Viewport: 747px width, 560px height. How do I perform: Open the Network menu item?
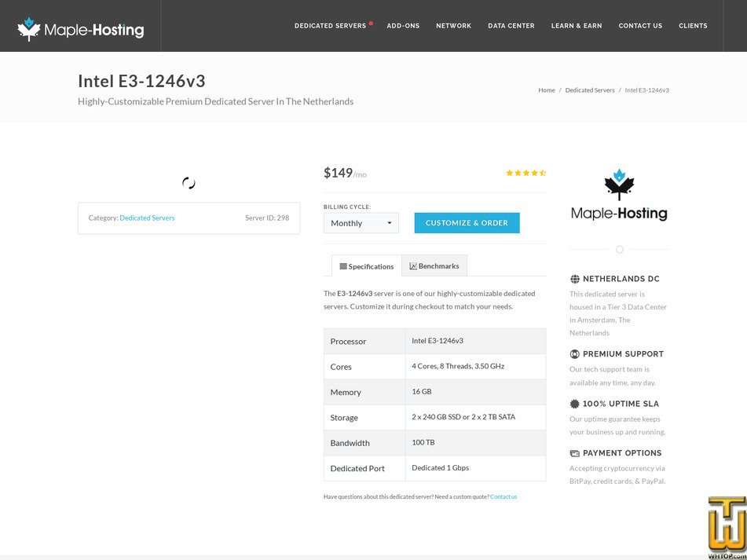(453, 26)
